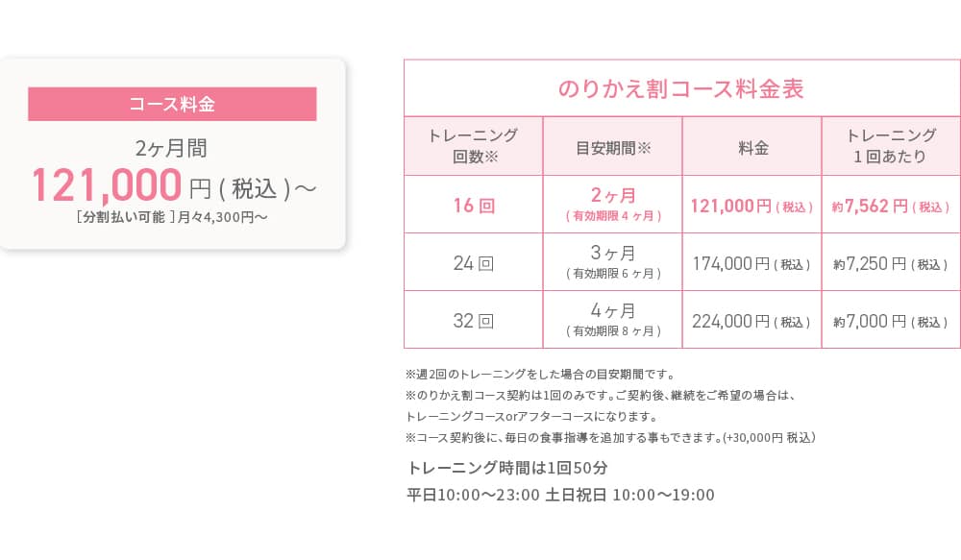
Task: Select the 16回 row cell
Action: [473, 205]
